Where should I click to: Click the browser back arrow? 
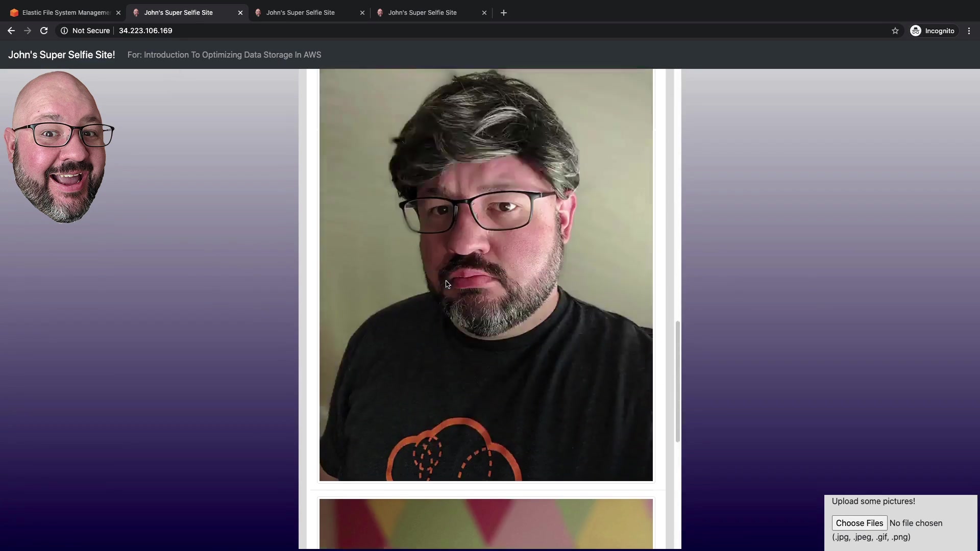point(11,31)
